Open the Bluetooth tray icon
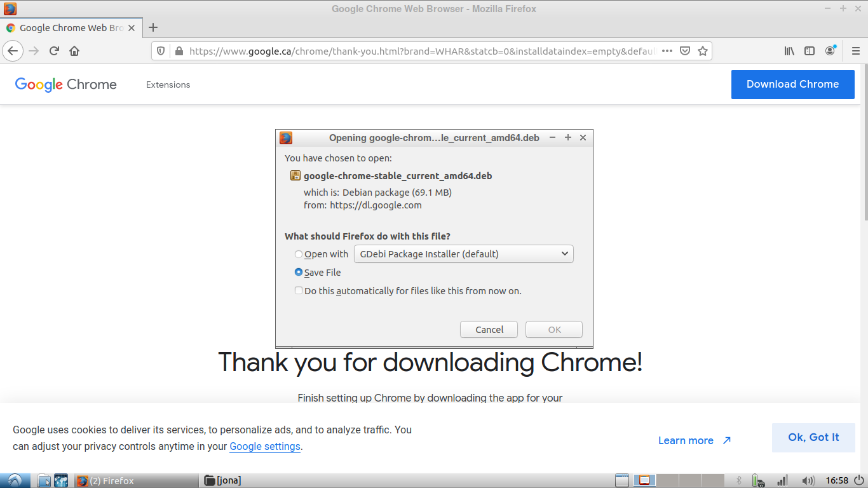Viewport: 868px width, 488px height. (x=739, y=480)
